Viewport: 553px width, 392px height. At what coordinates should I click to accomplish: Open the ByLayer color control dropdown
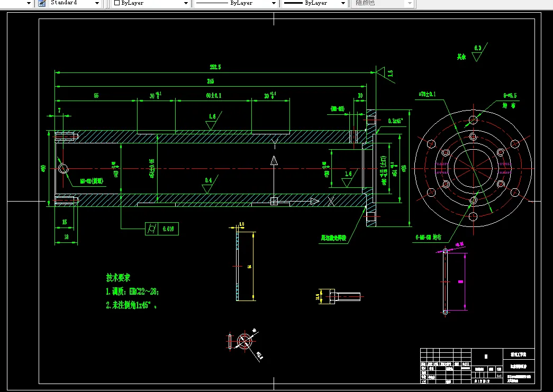click(152, 3)
